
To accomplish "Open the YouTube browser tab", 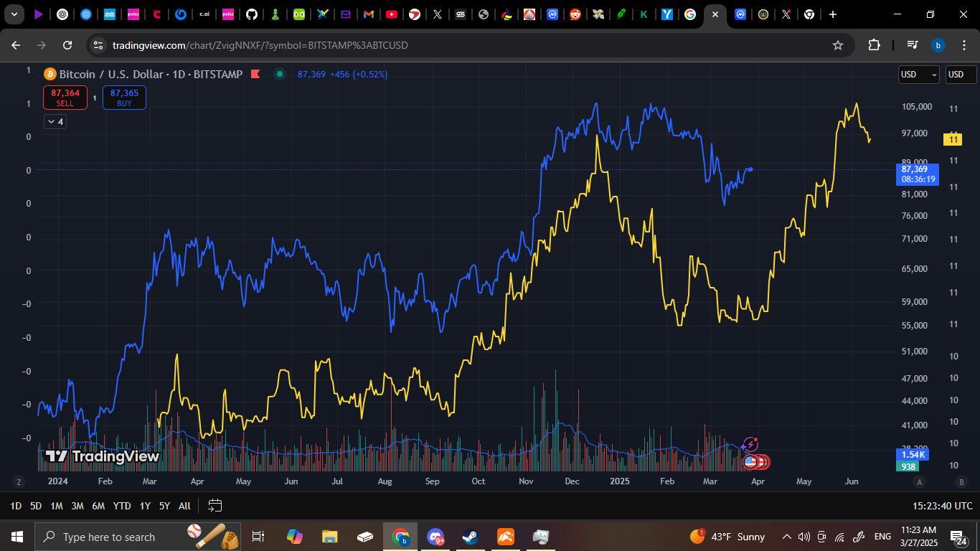I will pyautogui.click(x=391, y=14).
